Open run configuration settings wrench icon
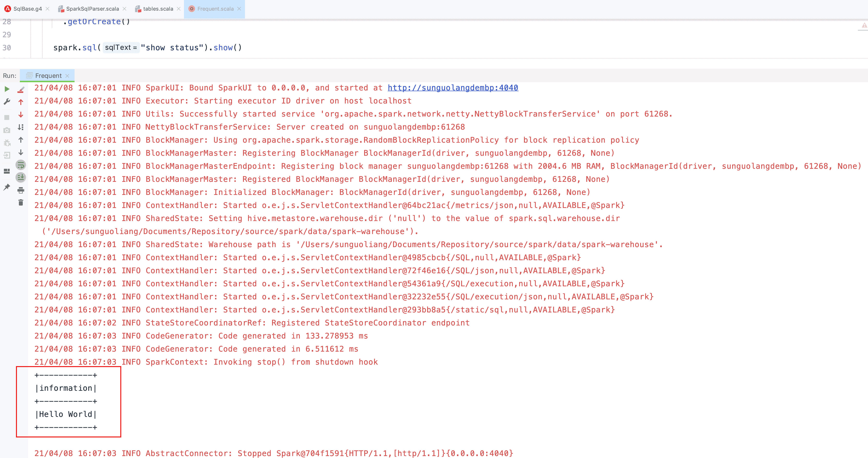Screen dimensions: 868x458 pos(7,102)
